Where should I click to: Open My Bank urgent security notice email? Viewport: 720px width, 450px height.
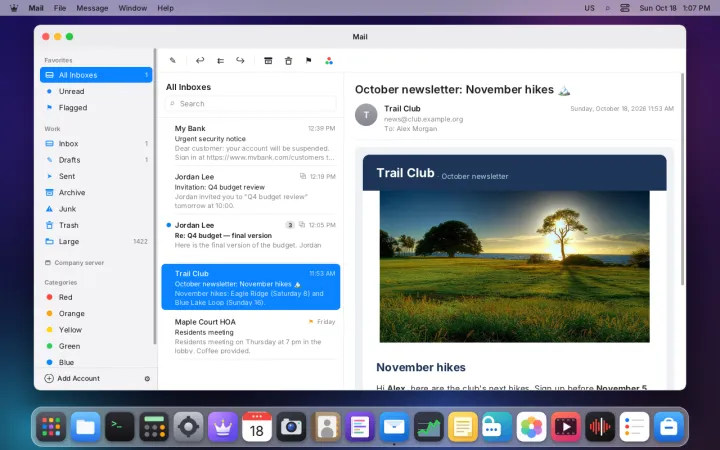[251, 142]
